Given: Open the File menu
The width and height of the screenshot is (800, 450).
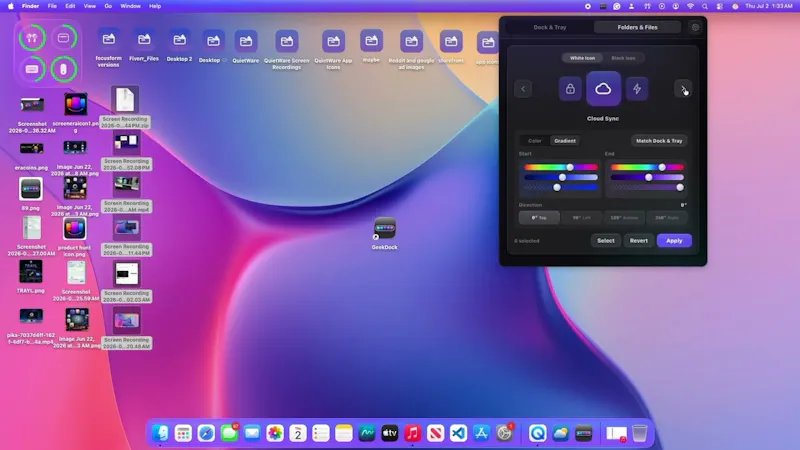Looking at the screenshot, I should tap(52, 6).
